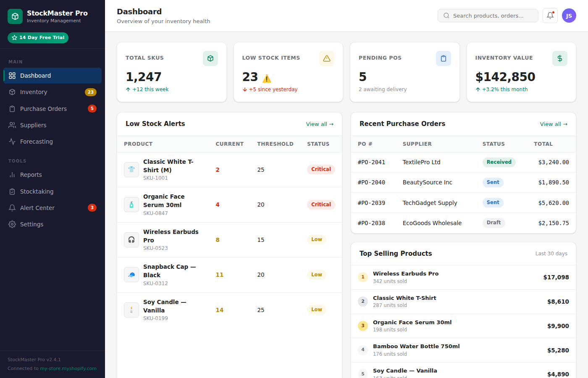This screenshot has width=588, height=378.
Task: Click the Forecasting chart icon
Action: (13, 142)
